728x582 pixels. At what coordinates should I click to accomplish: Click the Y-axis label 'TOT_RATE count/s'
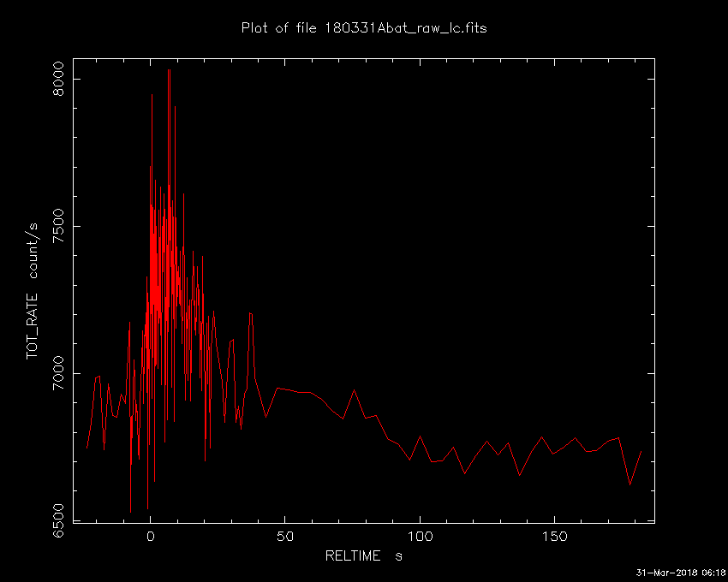(32, 290)
